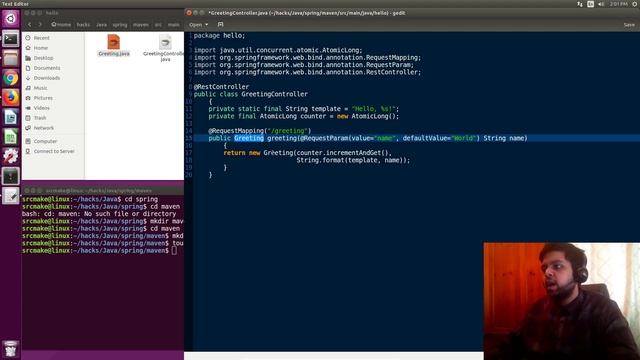Image resolution: width=640 pixels, height=360 pixels.
Task: Click the terminal prompt's last line
Action: [x=100, y=251]
